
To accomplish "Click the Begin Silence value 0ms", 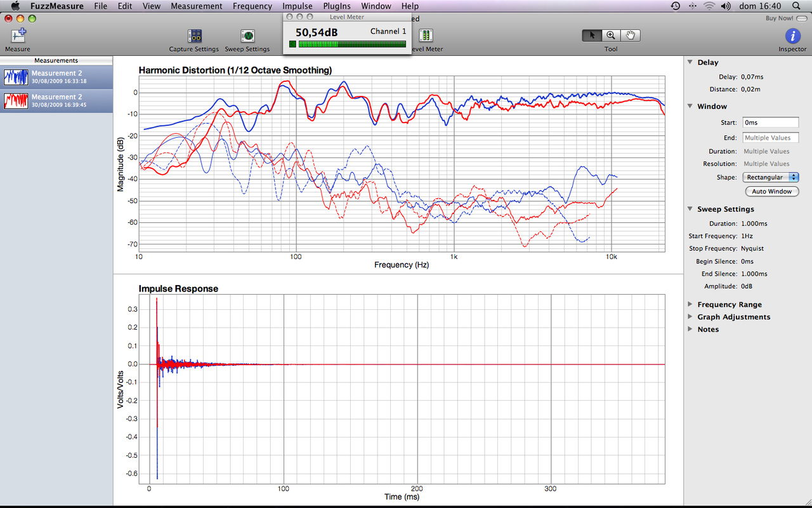I will tap(748, 261).
